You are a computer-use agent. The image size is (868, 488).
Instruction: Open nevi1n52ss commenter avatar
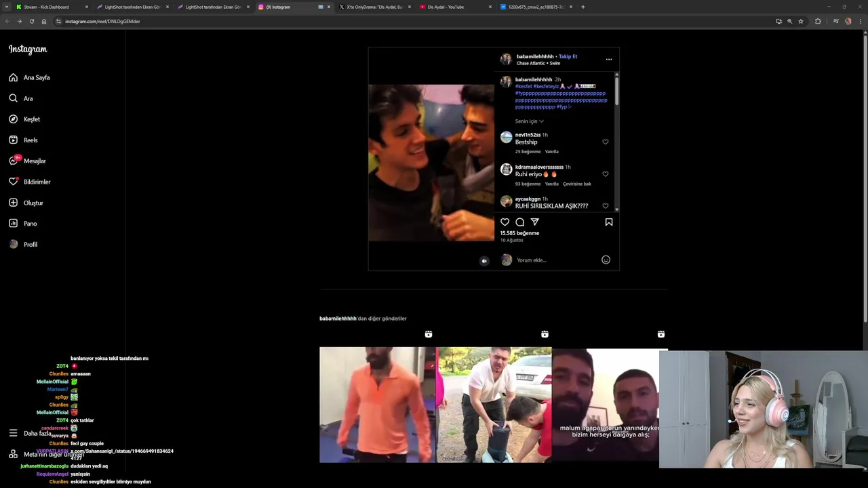(506, 138)
